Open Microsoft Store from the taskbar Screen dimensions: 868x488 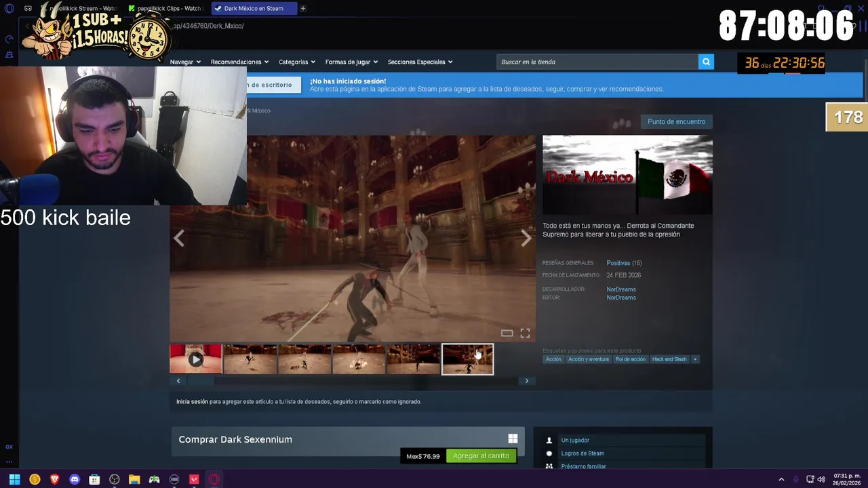point(94,479)
